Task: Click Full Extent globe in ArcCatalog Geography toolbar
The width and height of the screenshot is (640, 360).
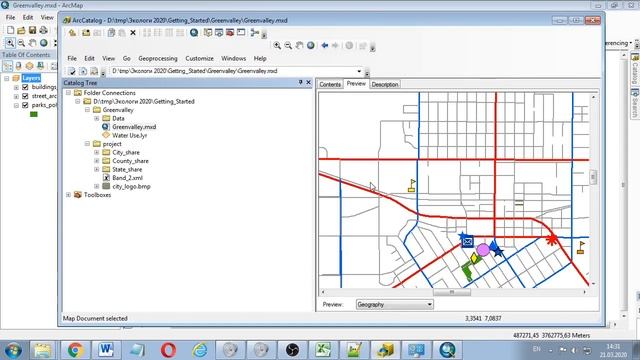Action: point(311,45)
